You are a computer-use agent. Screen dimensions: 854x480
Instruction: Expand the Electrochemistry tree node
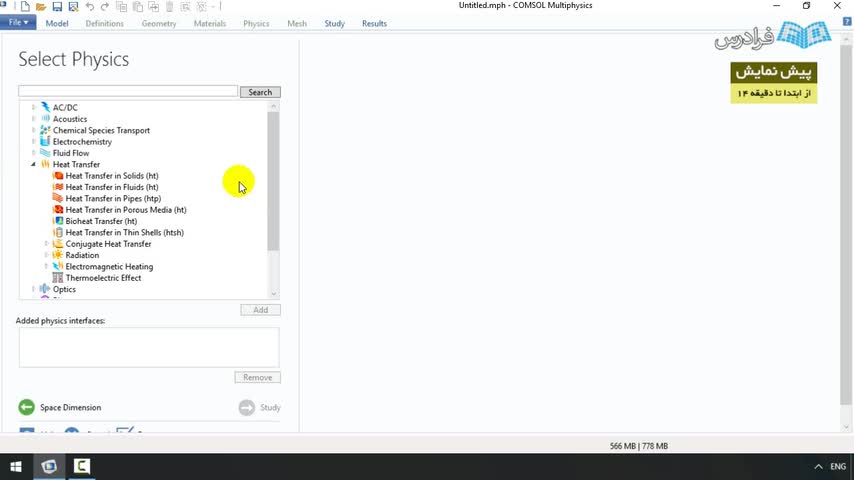pyautogui.click(x=34, y=142)
